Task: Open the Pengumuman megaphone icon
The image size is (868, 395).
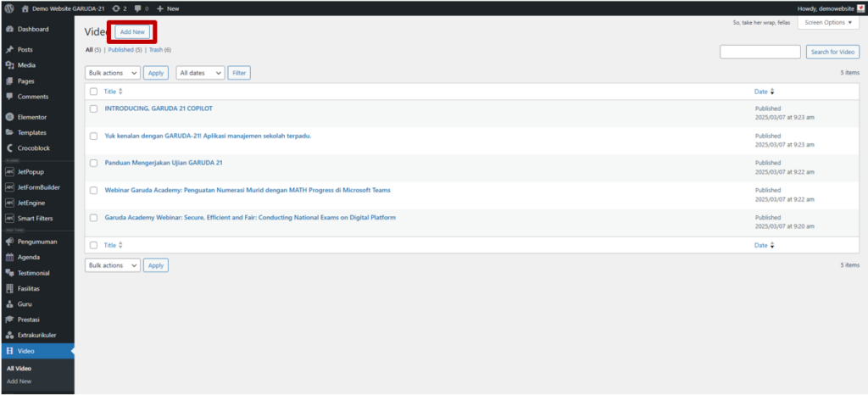Action: click(9, 242)
